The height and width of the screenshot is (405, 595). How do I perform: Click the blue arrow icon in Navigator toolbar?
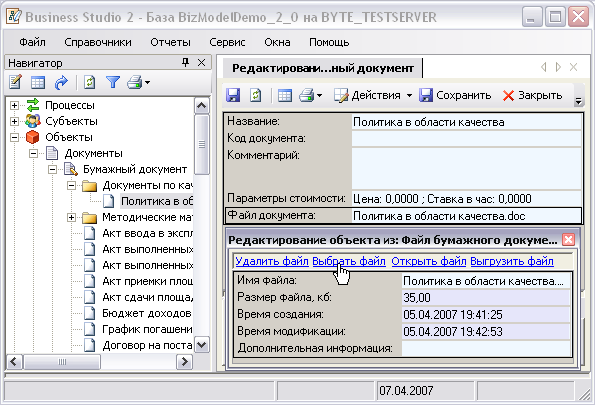pos(61,82)
